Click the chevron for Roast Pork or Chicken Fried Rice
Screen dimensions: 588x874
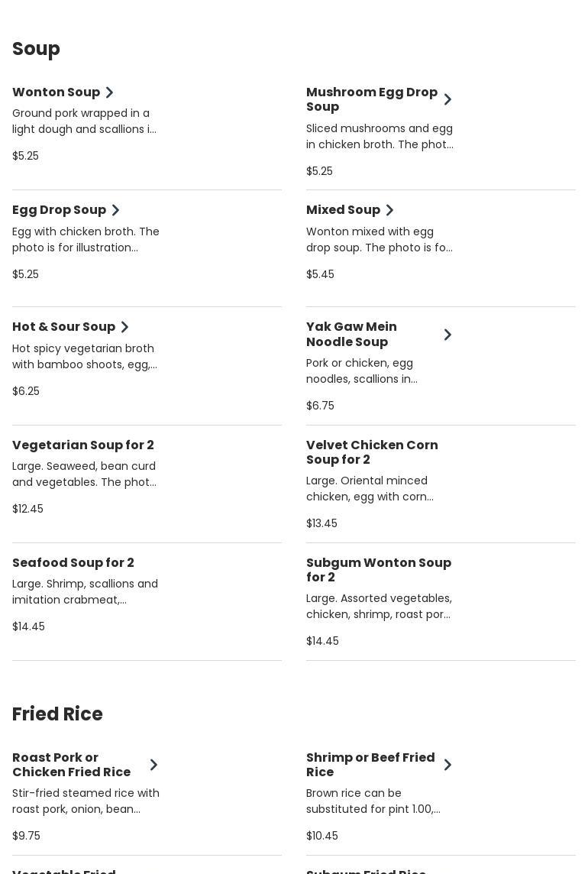tap(154, 765)
